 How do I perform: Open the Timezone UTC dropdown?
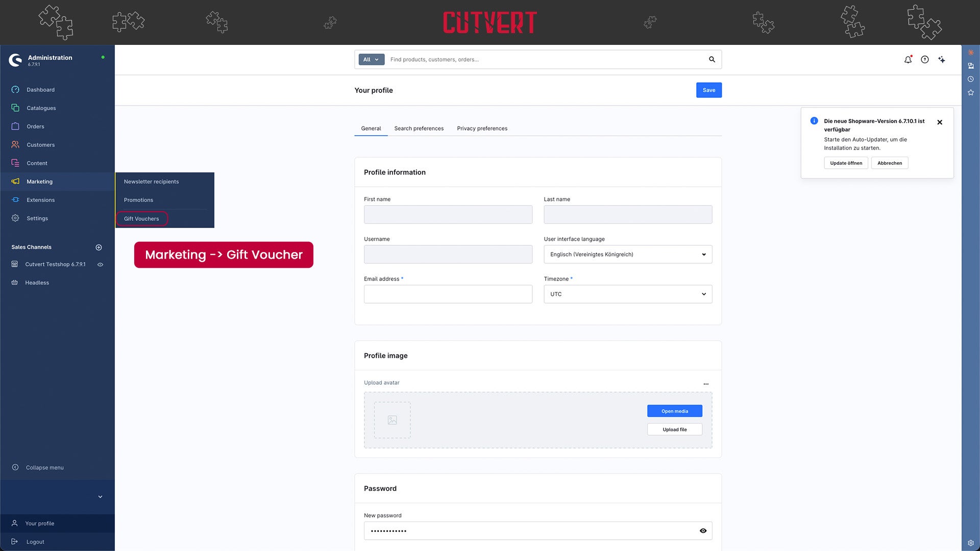[628, 294]
